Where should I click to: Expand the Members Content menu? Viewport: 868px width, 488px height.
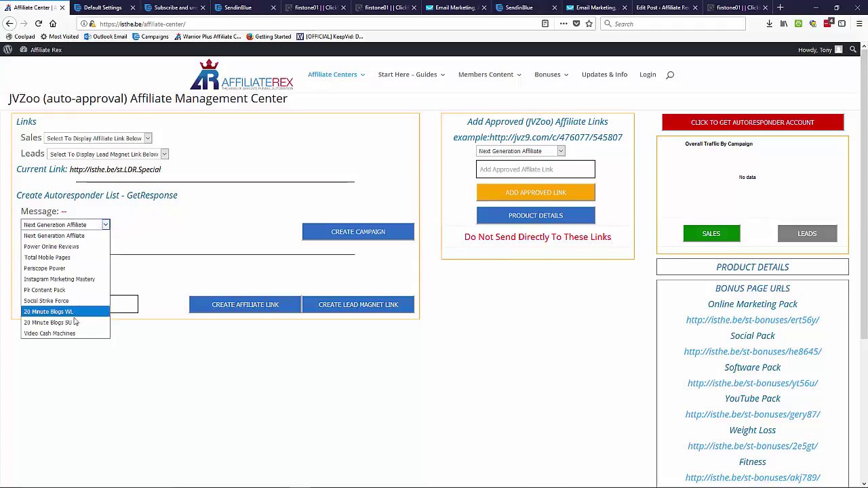[x=490, y=75]
